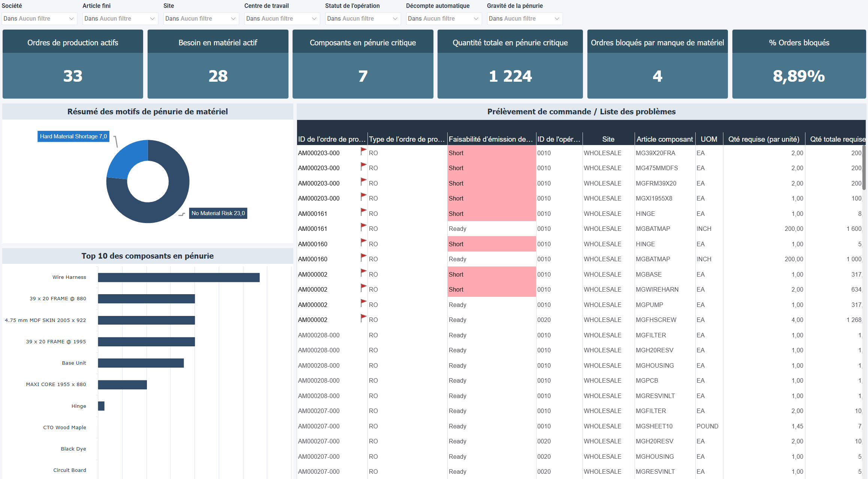Click the Wire Harness bar
This screenshot has height=479, width=868.
tap(179, 277)
